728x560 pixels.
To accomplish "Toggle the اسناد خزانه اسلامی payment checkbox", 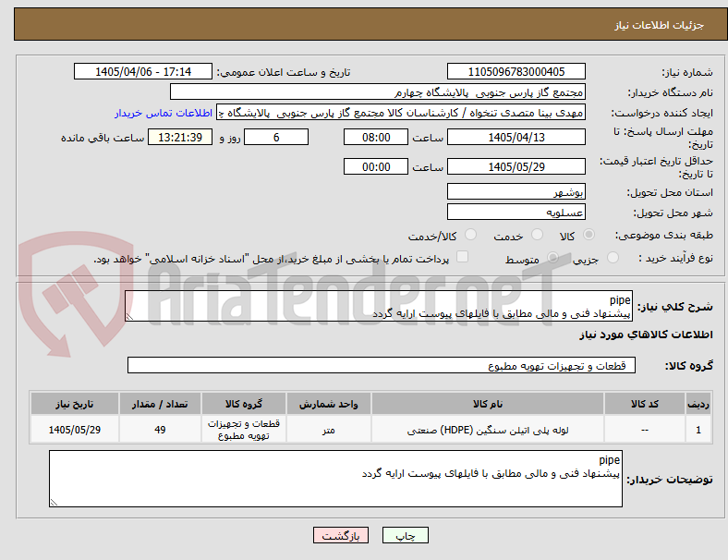I will 463,257.
